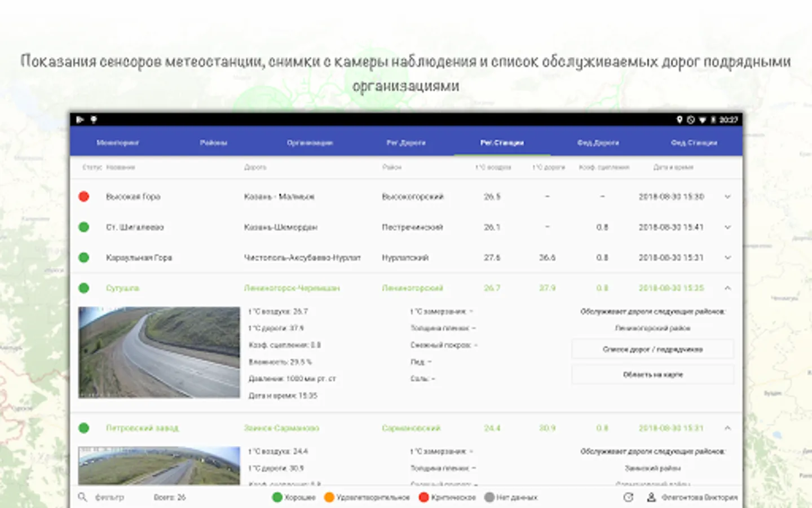Switch to the Районы tab
Image resolution: width=812 pixels, height=508 pixels.
[214, 143]
